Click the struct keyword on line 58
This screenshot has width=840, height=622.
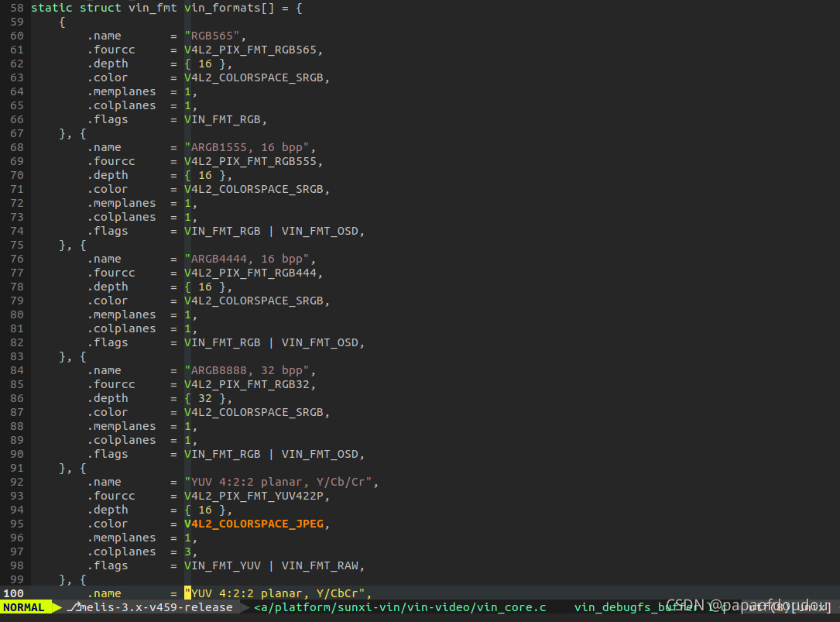tap(100, 8)
